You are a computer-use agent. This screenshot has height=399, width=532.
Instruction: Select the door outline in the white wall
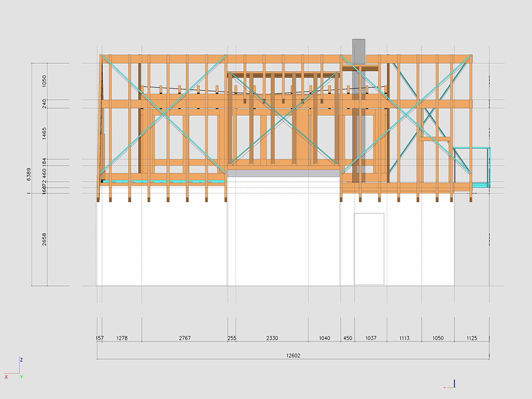(369, 249)
